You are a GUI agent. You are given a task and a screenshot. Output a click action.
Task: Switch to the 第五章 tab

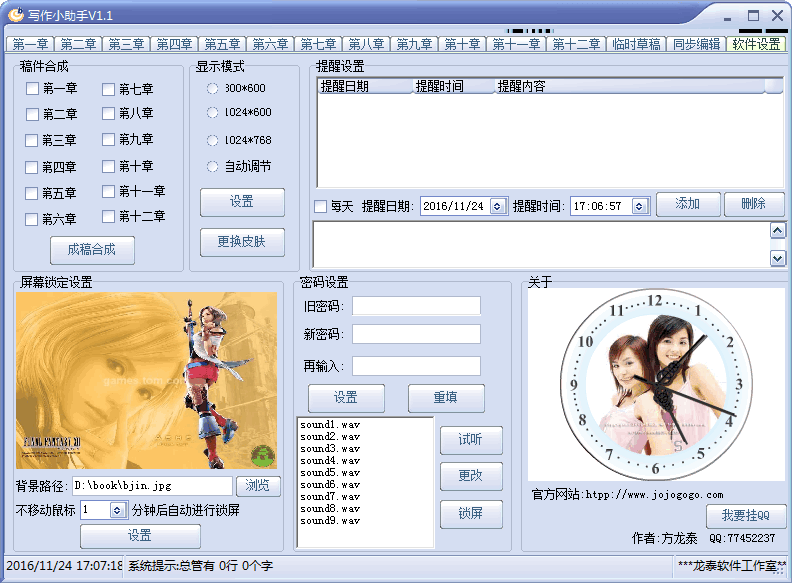(222, 44)
